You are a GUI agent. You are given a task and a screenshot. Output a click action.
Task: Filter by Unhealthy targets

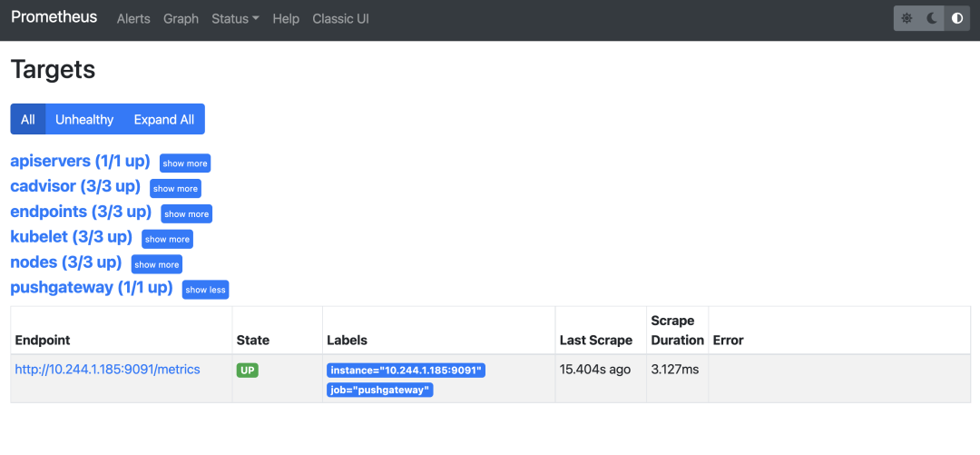pos(84,119)
